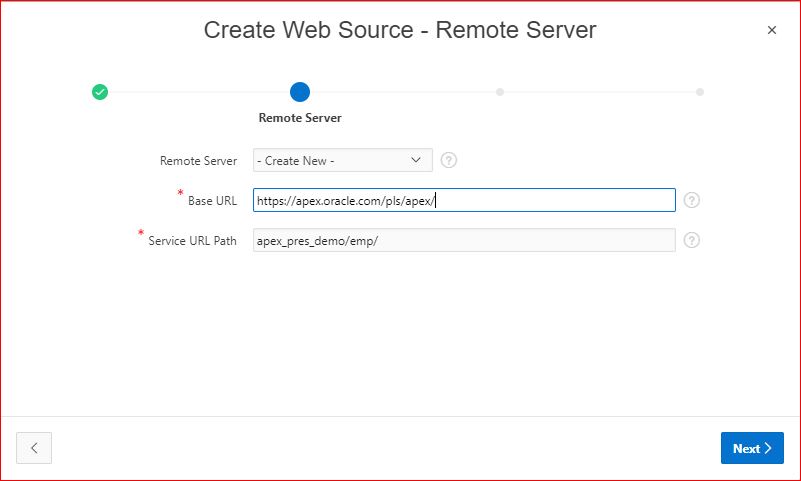Click the Service URL Path field
Screen dimensions: 801x481
464,240
